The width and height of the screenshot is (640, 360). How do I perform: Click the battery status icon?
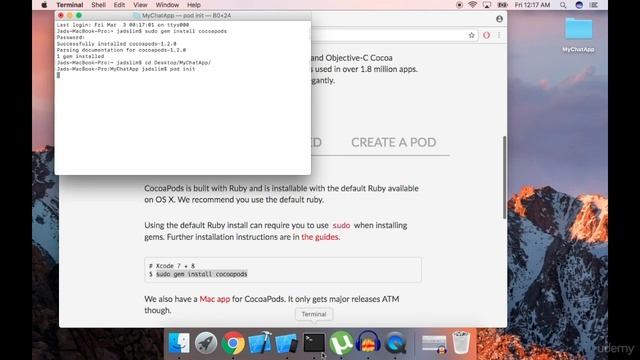502,5
